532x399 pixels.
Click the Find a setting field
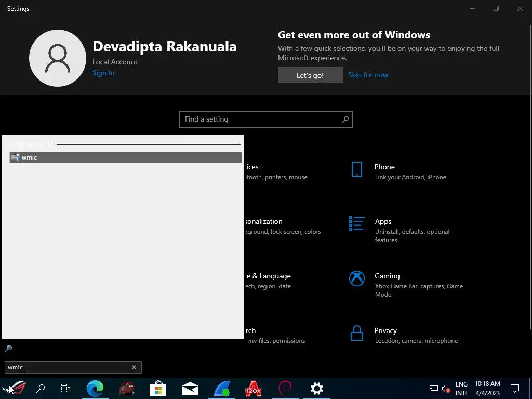click(265, 119)
